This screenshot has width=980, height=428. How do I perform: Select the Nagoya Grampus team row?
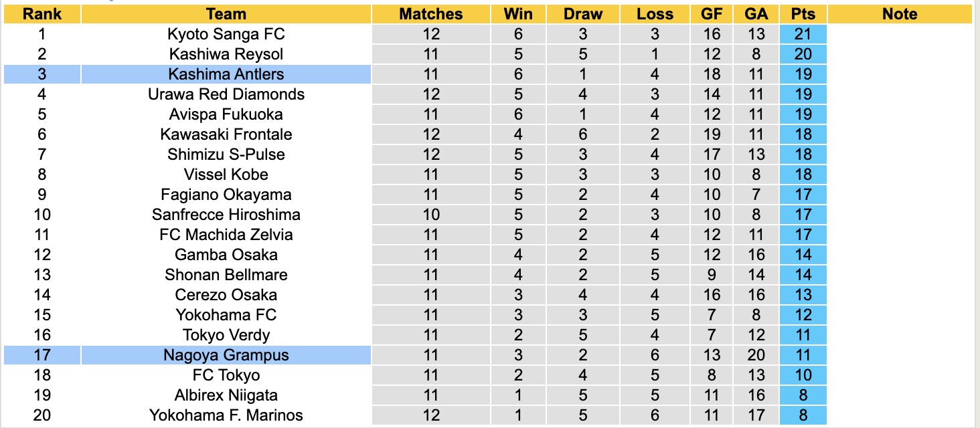tap(226, 355)
